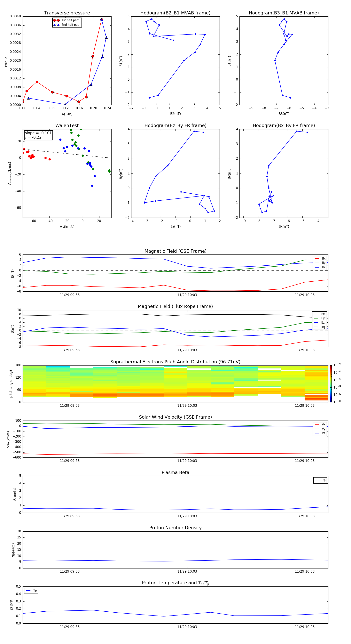The image size is (351, 644).
Task: Select the Vz legend entry
Action: 320,433
